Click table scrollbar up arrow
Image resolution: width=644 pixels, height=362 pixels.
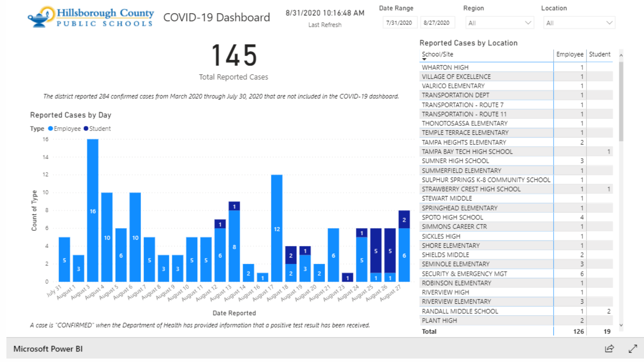[621, 55]
